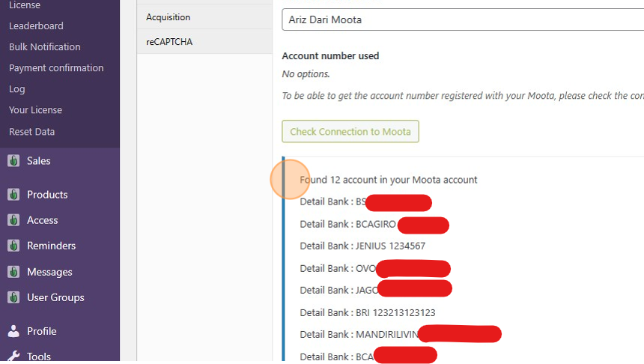
Task: Click Detail Bank BRI 123213123123 row
Action: click(368, 312)
